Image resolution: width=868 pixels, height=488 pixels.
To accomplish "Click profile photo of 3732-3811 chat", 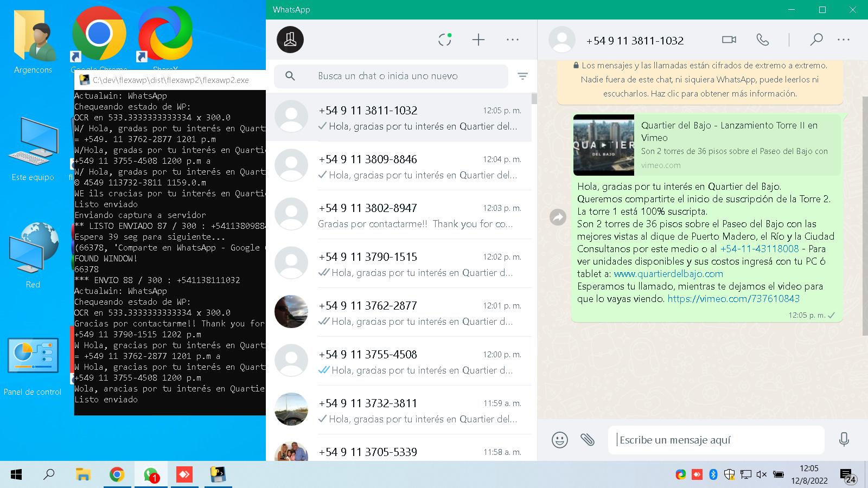I will pos(291,409).
